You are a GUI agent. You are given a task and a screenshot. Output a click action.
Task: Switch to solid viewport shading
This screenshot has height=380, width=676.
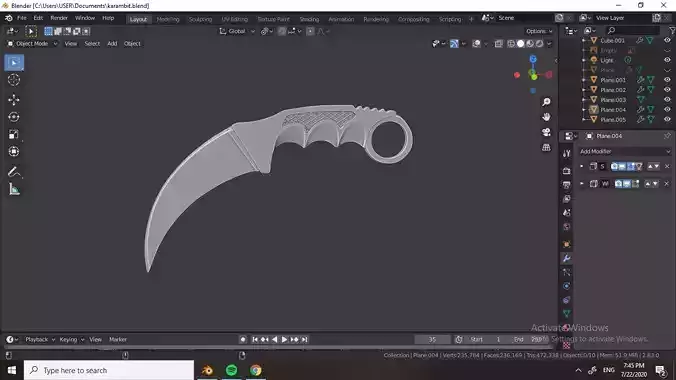pos(520,44)
